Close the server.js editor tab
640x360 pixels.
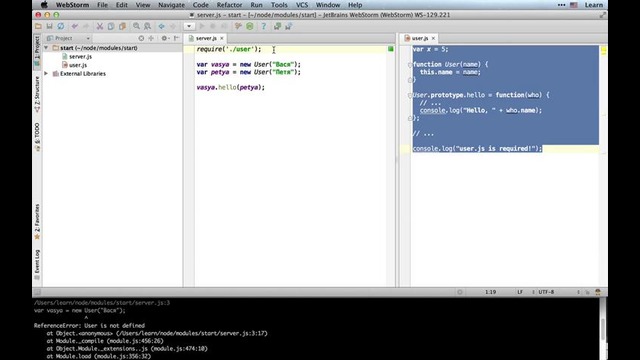tap(222, 38)
